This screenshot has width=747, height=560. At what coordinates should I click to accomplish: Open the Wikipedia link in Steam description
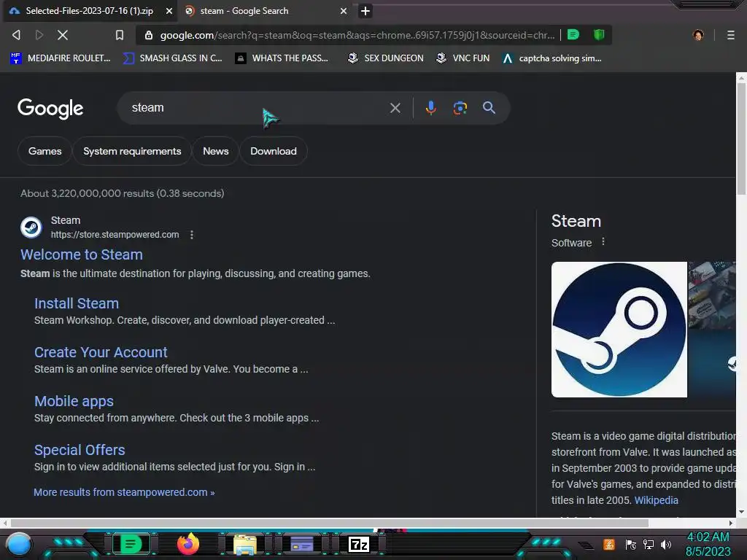click(656, 500)
